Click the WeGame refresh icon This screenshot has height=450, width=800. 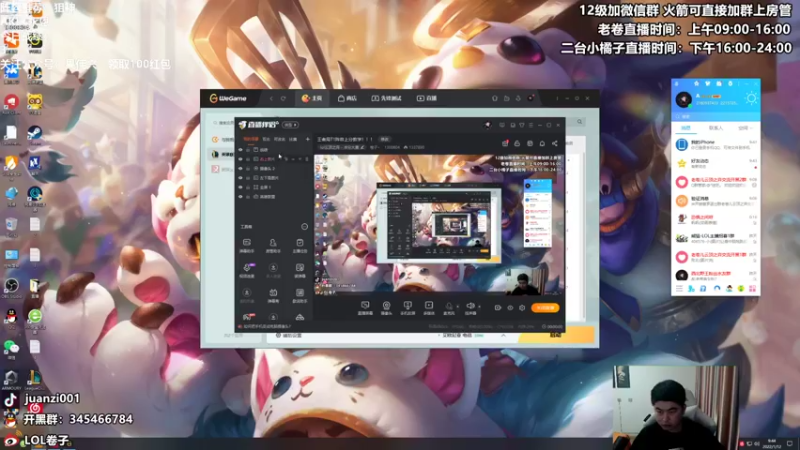tap(283, 98)
